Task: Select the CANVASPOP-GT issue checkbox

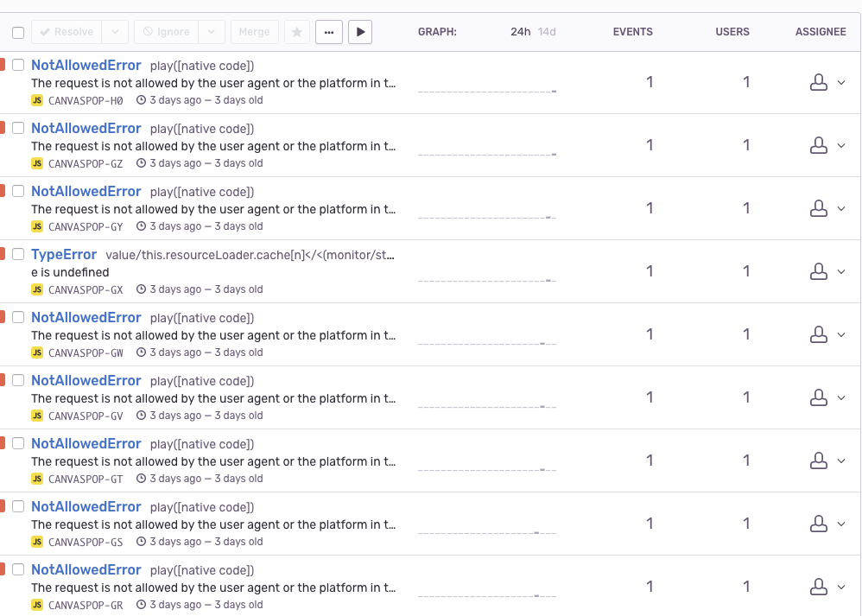Action: [x=18, y=443]
